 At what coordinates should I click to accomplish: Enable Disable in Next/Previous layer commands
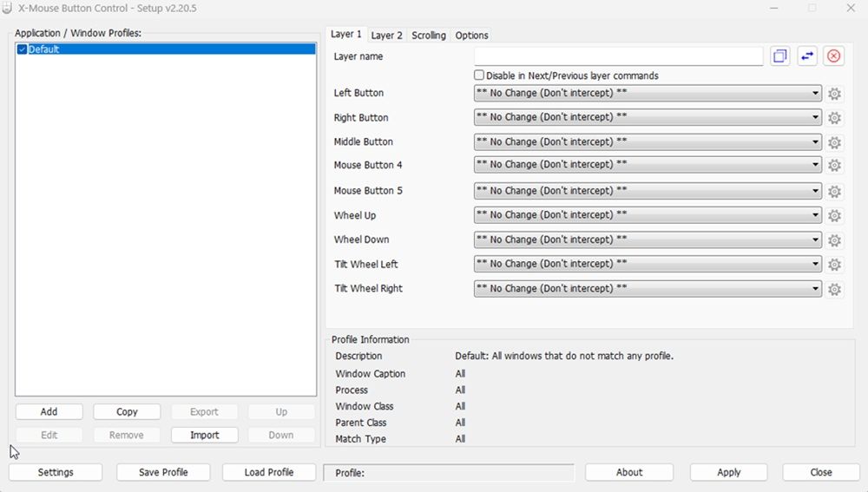point(479,75)
